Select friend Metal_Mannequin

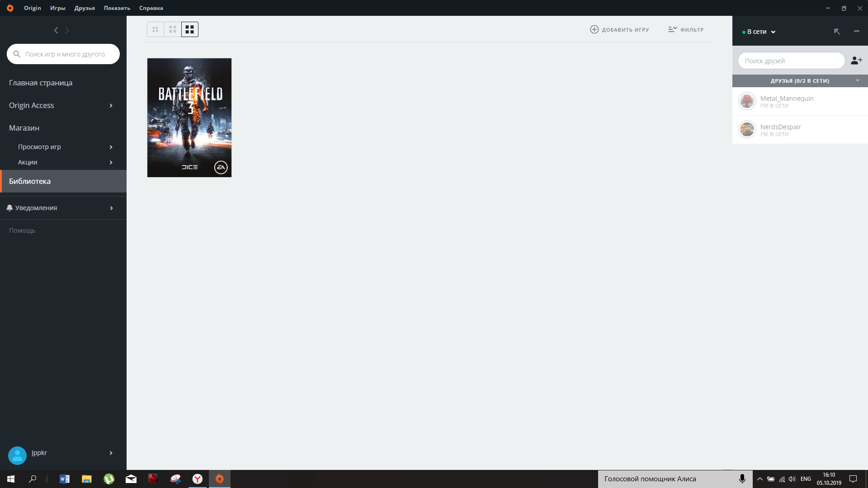tap(800, 101)
